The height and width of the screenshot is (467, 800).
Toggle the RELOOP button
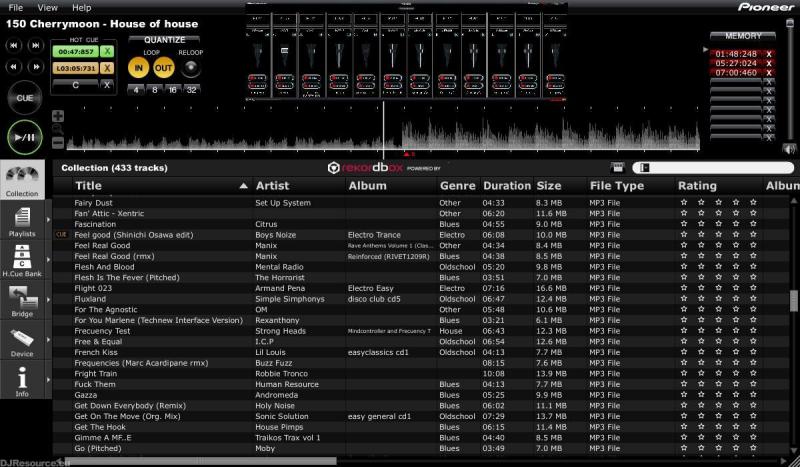click(x=189, y=68)
